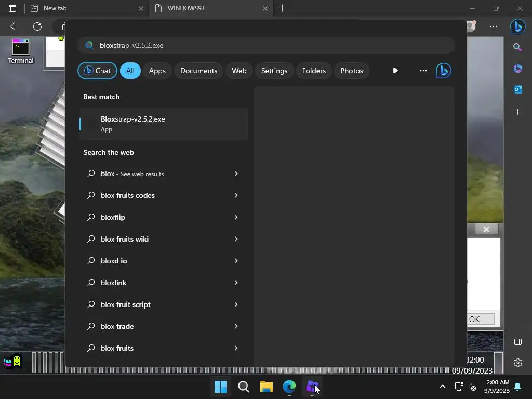The height and width of the screenshot is (399, 532).
Task: Close the WINDOWS93 browser tab
Action: click(x=265, y=8)
